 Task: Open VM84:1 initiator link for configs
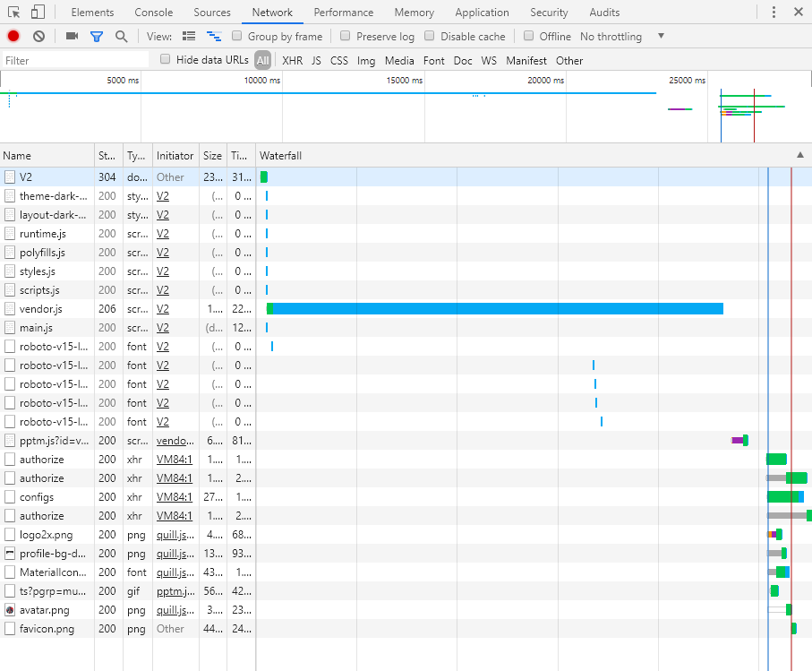point(174,497)
